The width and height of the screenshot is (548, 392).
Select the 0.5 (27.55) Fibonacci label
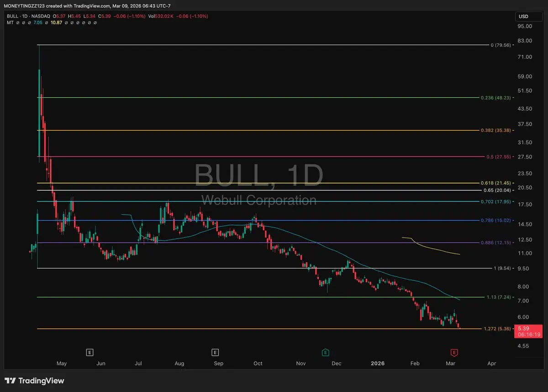click(x=498, y=157)
